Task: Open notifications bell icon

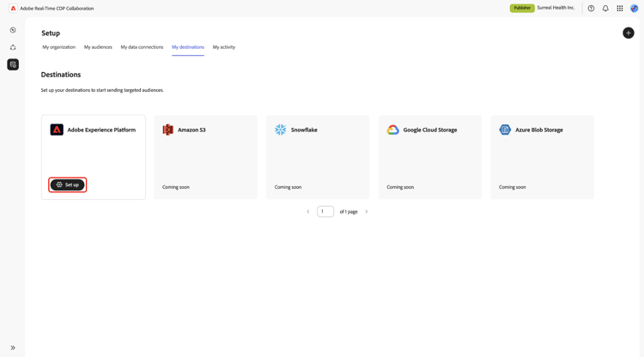Action: [605, 9]
